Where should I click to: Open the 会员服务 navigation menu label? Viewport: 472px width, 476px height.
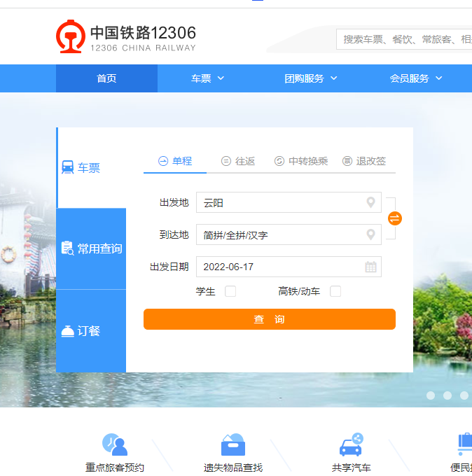409,78
